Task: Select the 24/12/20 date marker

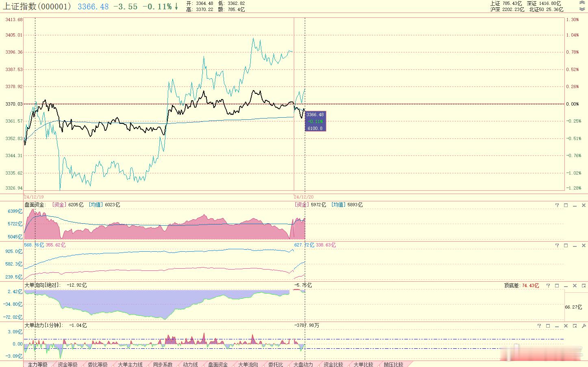Action: (304, 197)
